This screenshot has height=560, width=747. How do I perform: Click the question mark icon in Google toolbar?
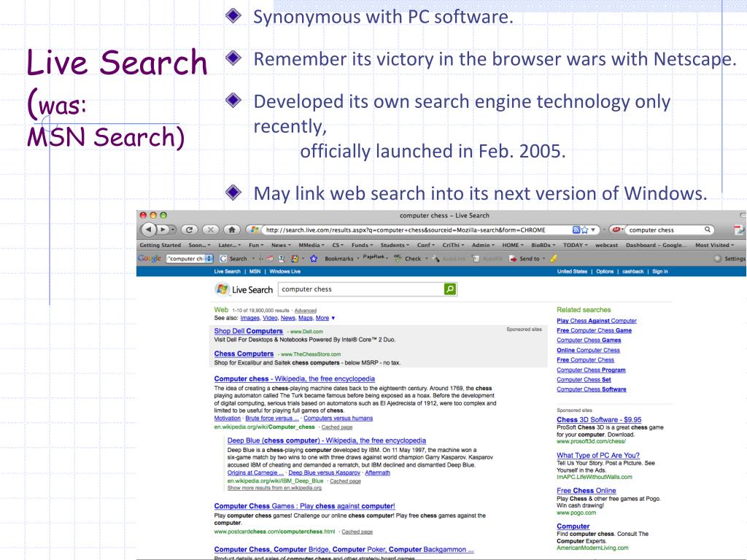coord(282,259)
